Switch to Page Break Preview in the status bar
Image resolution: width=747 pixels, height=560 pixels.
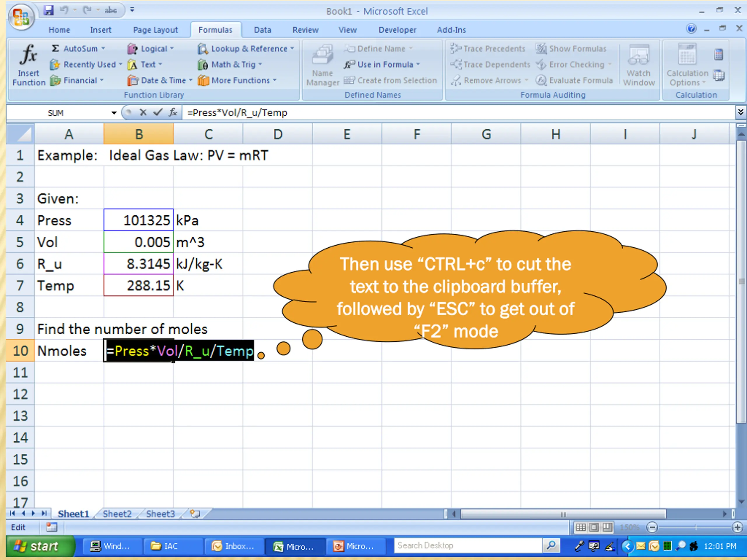[x=607, y=527]
